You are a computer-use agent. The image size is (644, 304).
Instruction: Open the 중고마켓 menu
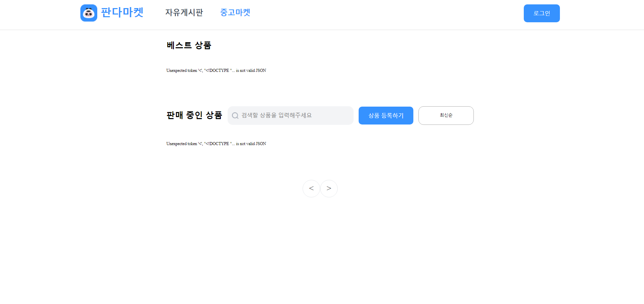click(235, 12)
